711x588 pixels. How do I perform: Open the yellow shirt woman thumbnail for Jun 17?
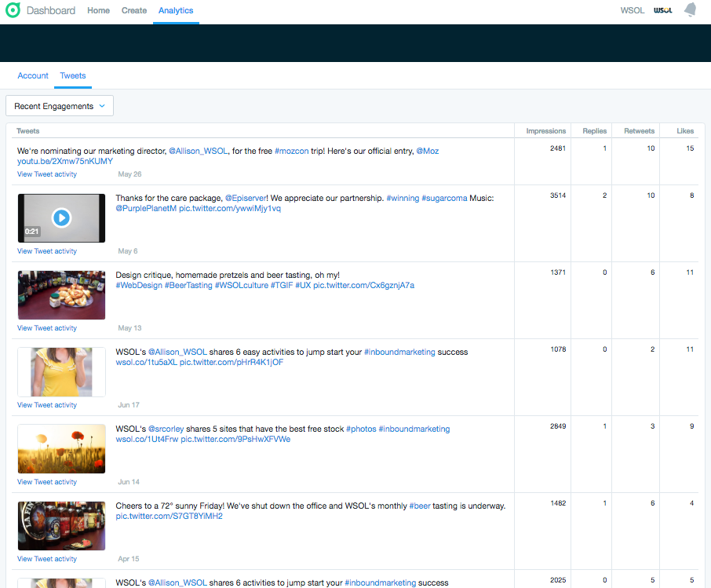point(61,372)
